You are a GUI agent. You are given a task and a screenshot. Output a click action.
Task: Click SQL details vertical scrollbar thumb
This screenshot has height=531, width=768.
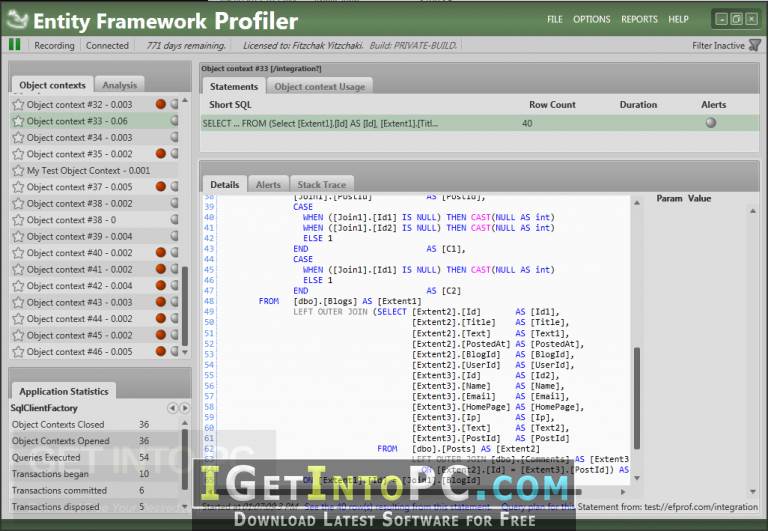637,398
